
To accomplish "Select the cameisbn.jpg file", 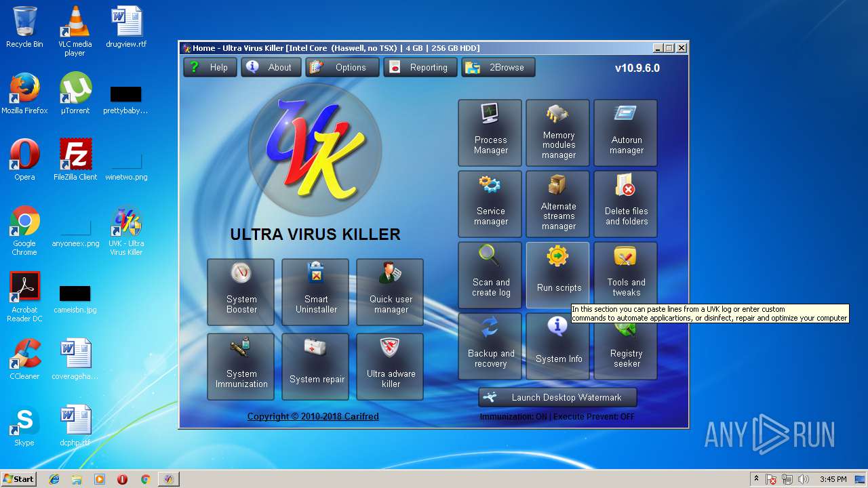I will coord(75,297).
